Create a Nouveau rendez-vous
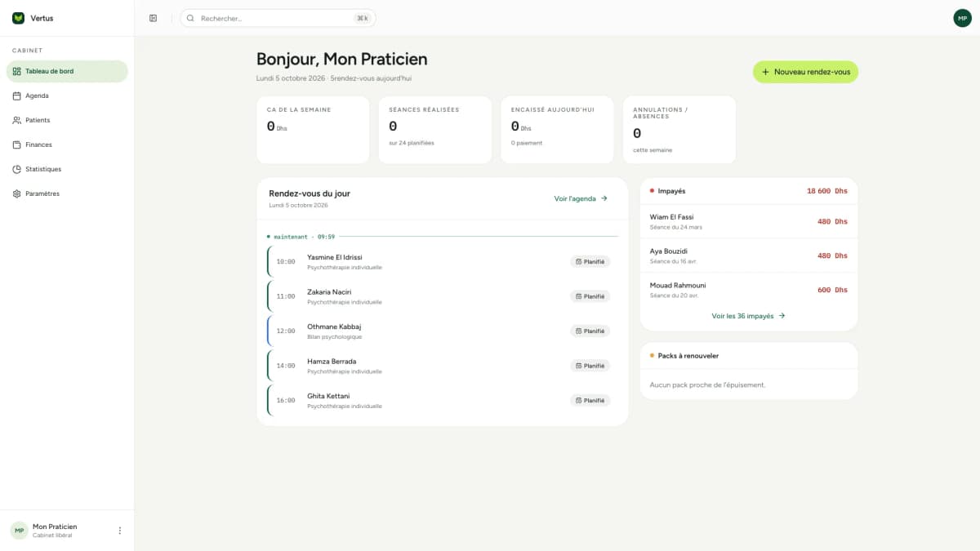The width and height of the screenshot is (980, 551). [x=805, y=72]
